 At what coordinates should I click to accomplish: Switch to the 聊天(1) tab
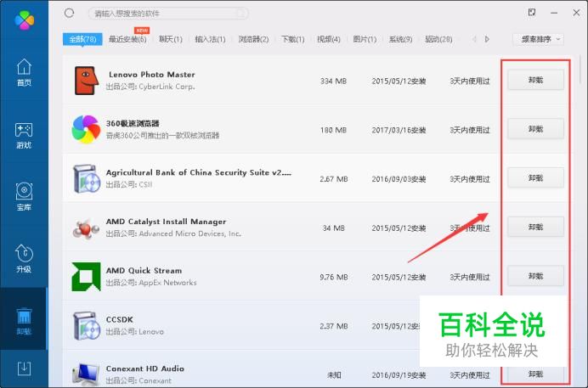pos(171,39)
